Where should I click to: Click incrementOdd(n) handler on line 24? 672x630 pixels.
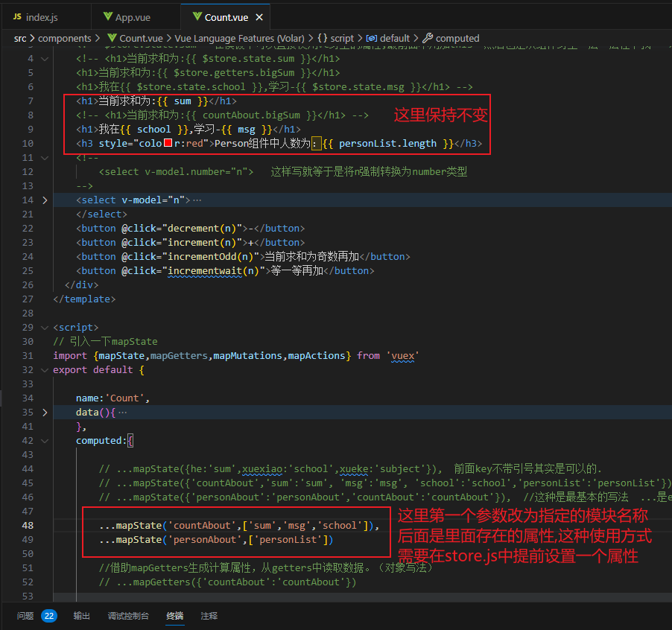coord(210,256)
